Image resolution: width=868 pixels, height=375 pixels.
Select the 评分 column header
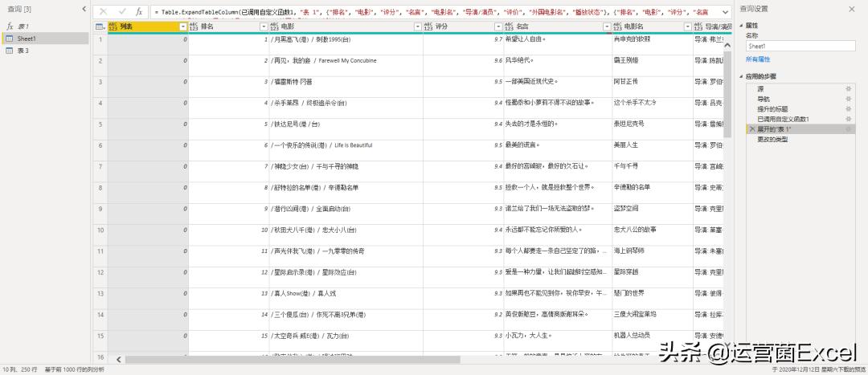[463, 26]
